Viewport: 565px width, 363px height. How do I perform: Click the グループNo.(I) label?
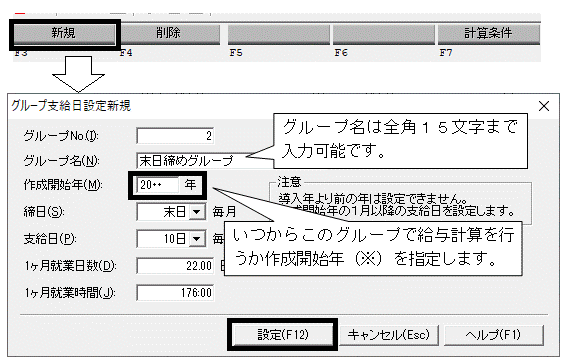pos(61,136)
